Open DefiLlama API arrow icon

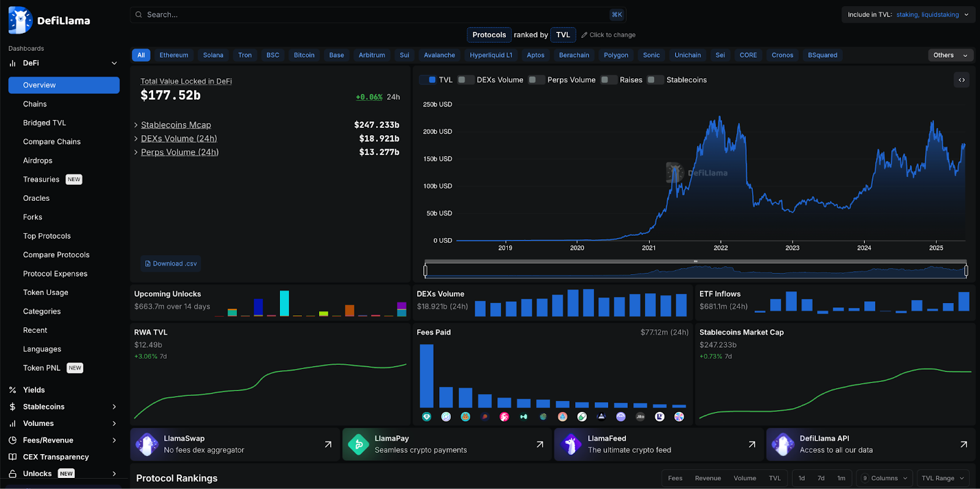963,444
